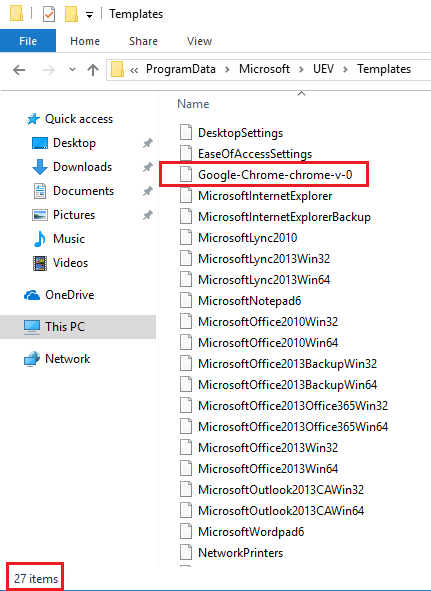Click the Properties icon in quick access toolbar
This screenshot has height=591, width=431.
point(49,15)
